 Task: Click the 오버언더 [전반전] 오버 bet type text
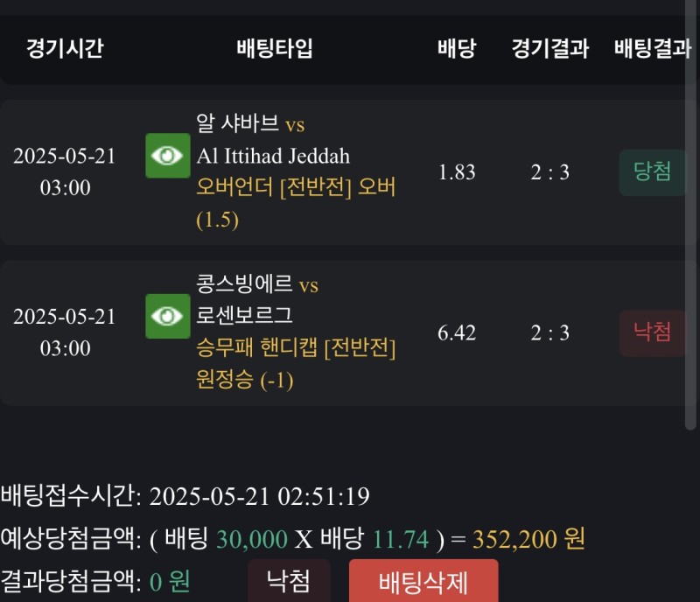(x=297, y=188)
